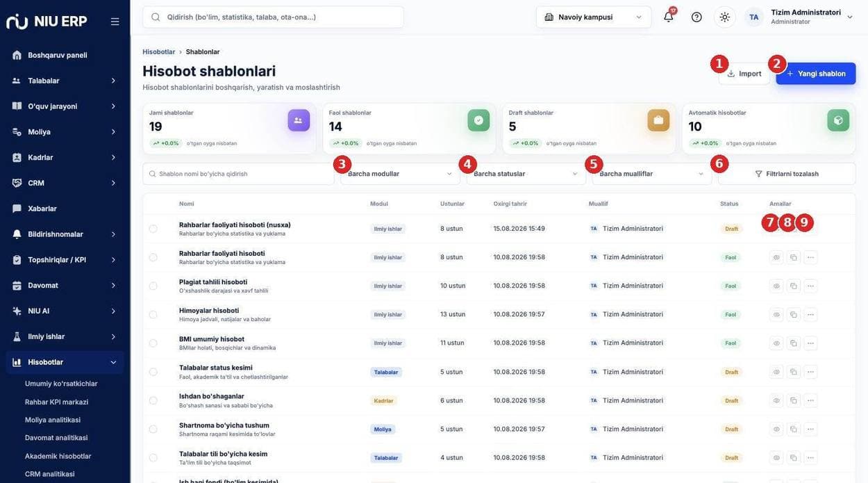Image resolution: width=868 pixels, height=483 pixels.
Task: Create a template with Yangi shablon
Action: [816, 74]
